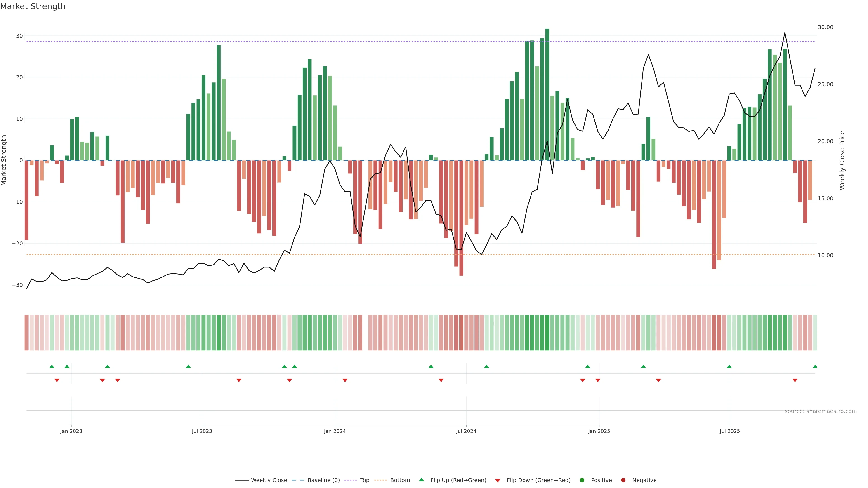Viewport: 868px width, 488px height.
Task: Select the Jul 2025 x-axis label
Action: pyautogui.click(x=729, y=431)
